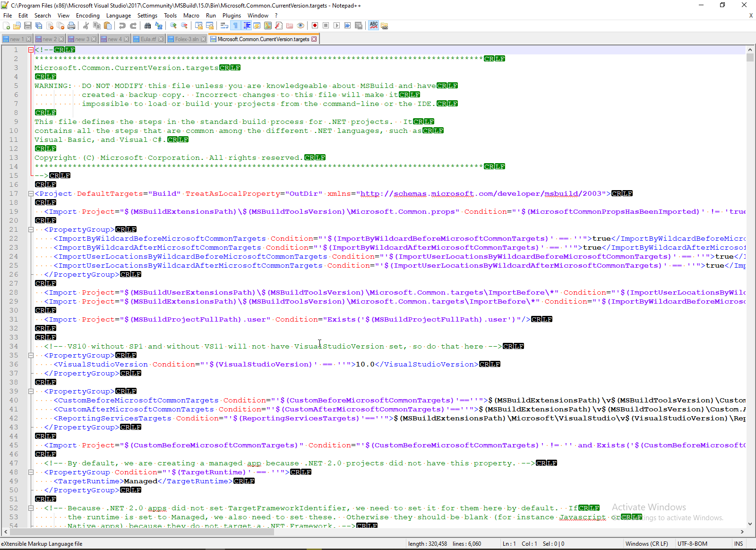This screenshot has height=550, width=756.
Task: Collapse the comment block at line 1
Action: pyautogui.click(x=31, y=50)
